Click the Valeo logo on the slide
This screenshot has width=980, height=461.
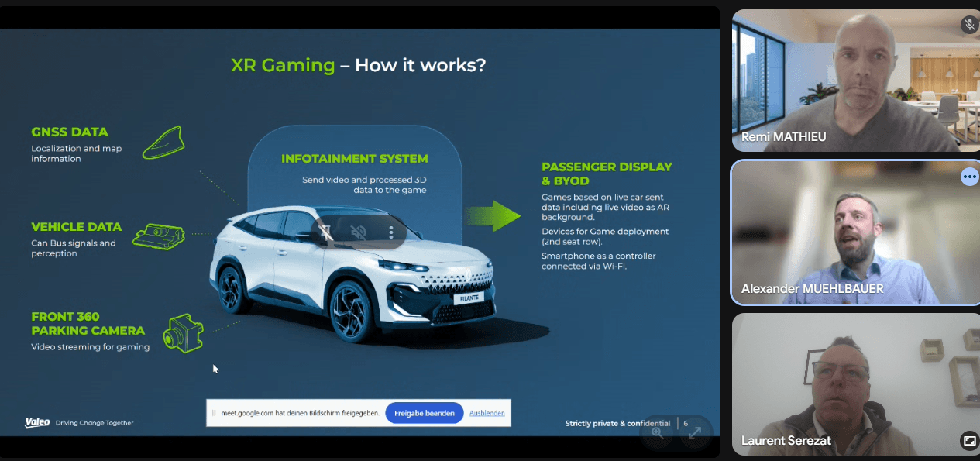coord(37,422)
